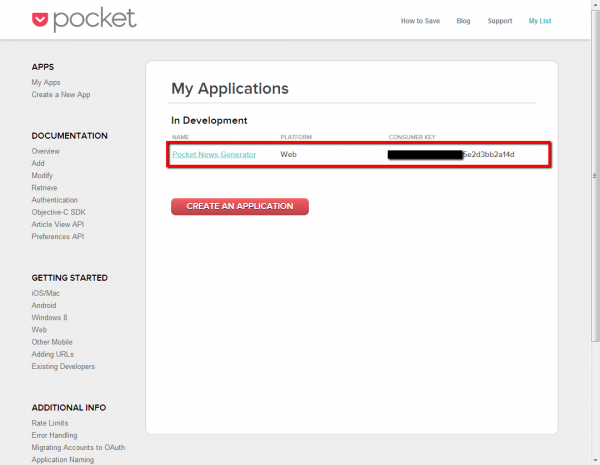Click the scrollbar down arrow
The width and height of the screenshot is (600, 465).
click(595, 460)
